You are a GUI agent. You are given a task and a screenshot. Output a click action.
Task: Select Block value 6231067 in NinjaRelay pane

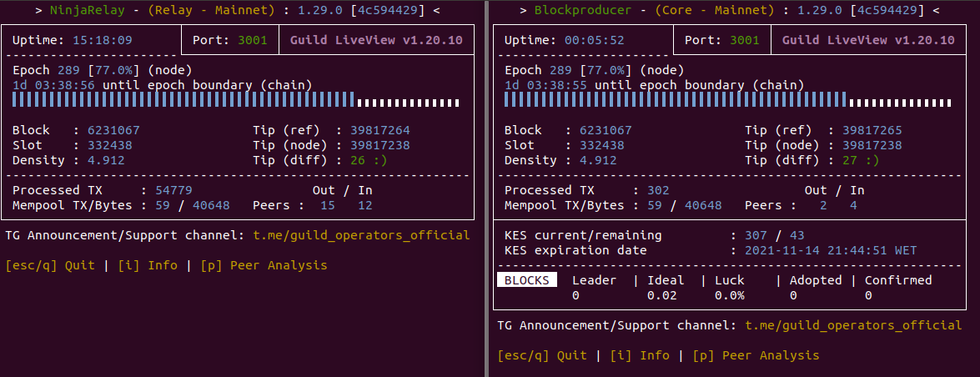tap(113, 130)
